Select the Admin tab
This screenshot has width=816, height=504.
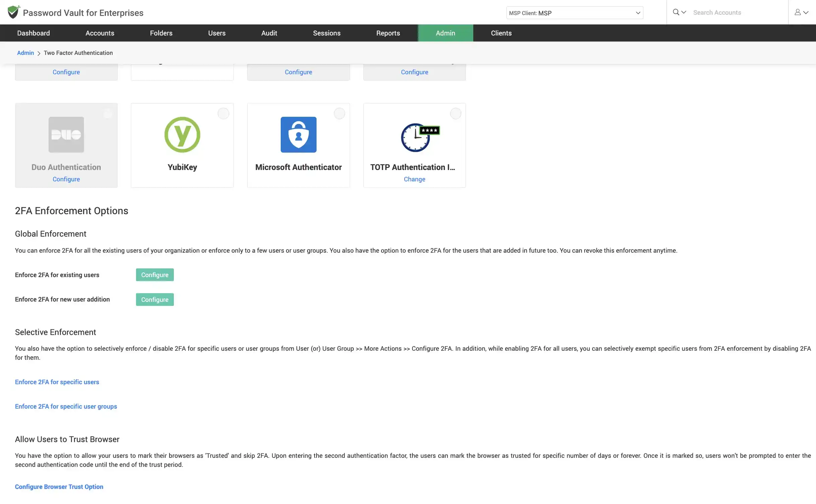[446, 33]
